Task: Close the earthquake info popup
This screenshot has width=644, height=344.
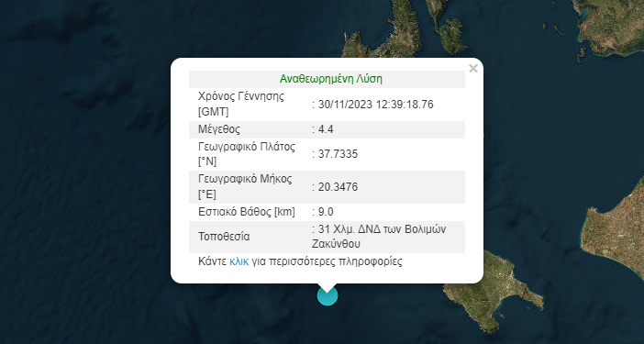Action: [473, 69]
